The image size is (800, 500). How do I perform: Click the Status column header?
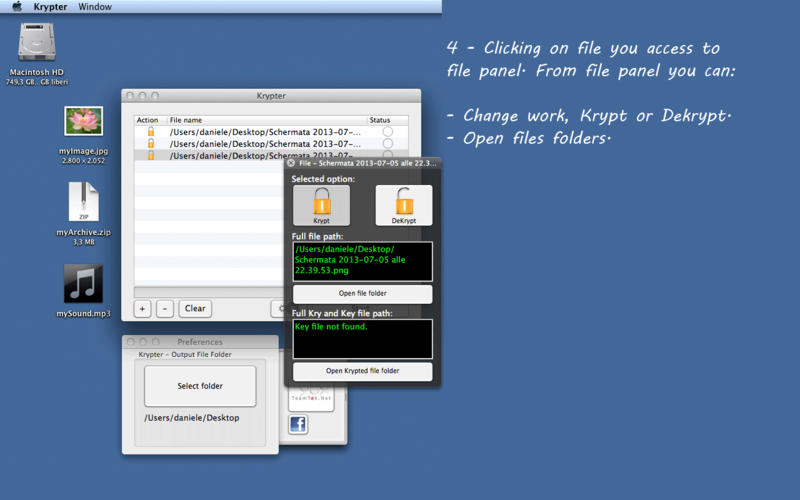pyautogui.click(x=387, y=120)
